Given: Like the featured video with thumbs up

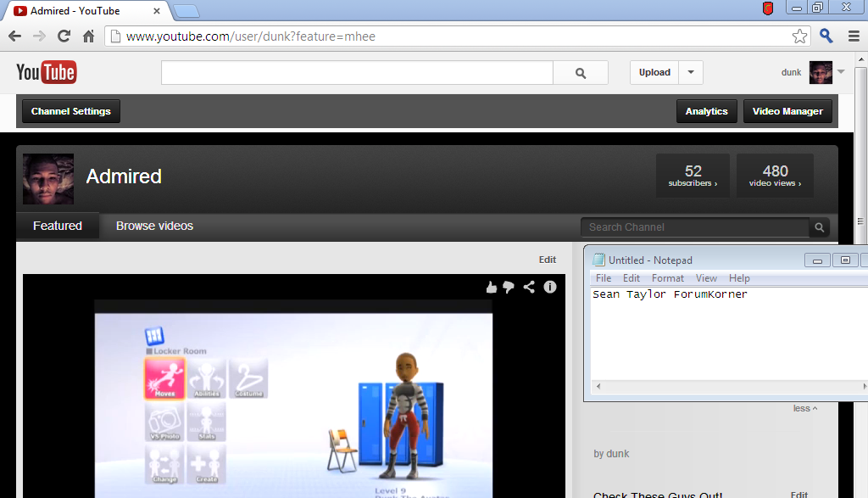Looking at the screenshot, I should point(491,287).
